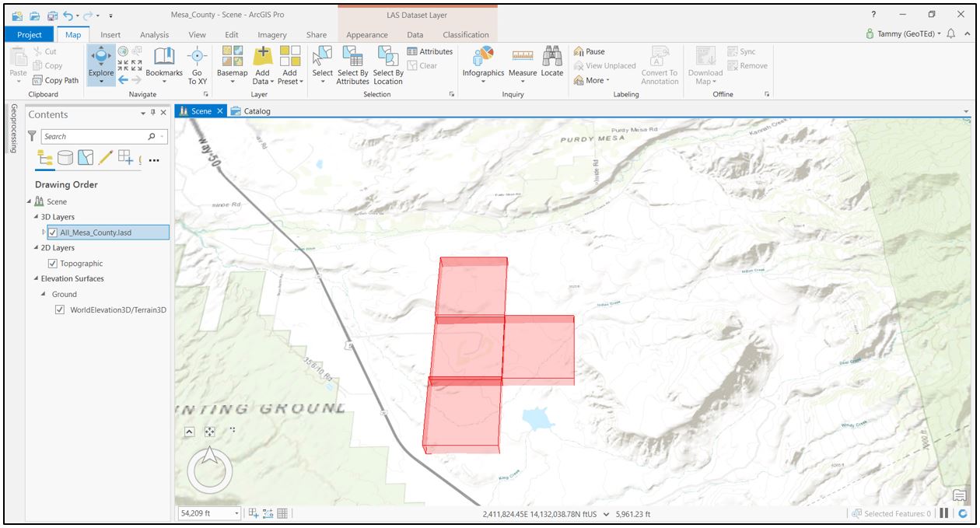Click the Pause labeling button
The width and height of the screenshot is (980, 528).
pyautogui.click(x=590, y=52)
